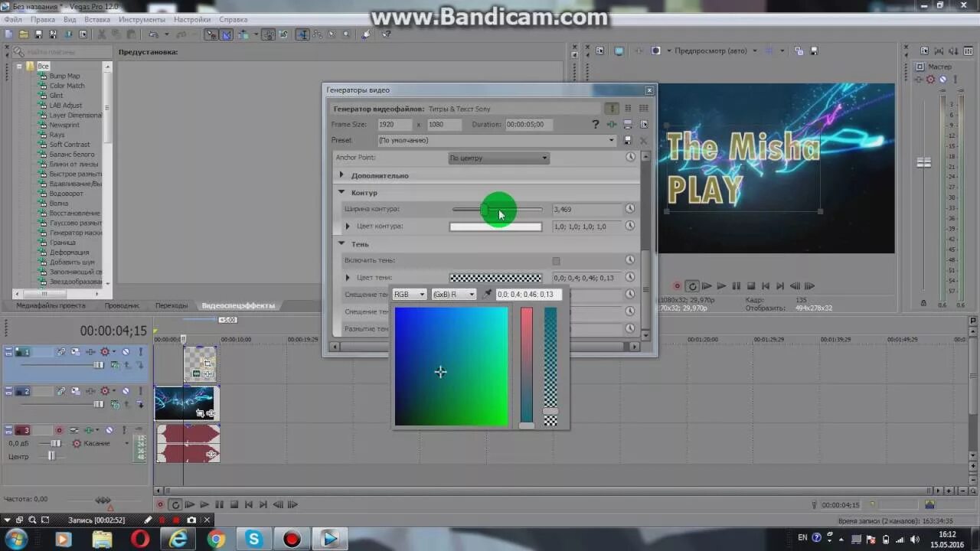Viewport: 980px width, 551px height.
Task: Open the Инструменты menu
Action: click(x=142, y=19)
